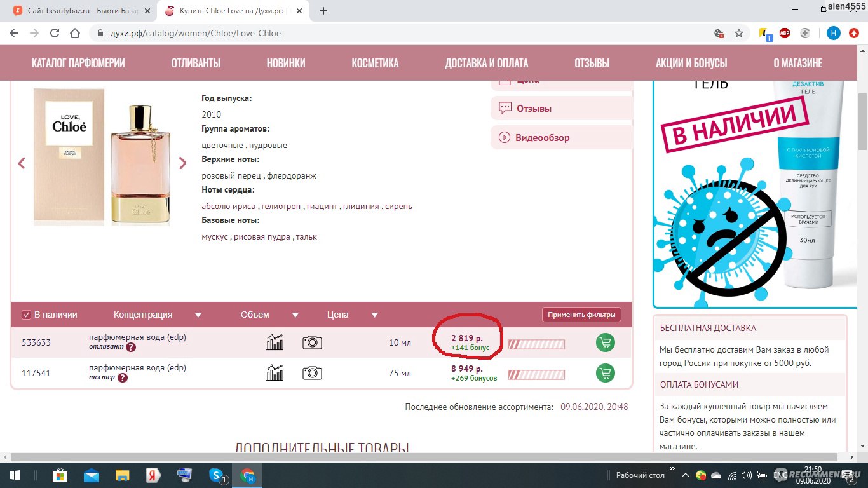Launch Microsoft Store from the taskbar
The height and width of the screenshot is (488, 868).
click(60, 475)
